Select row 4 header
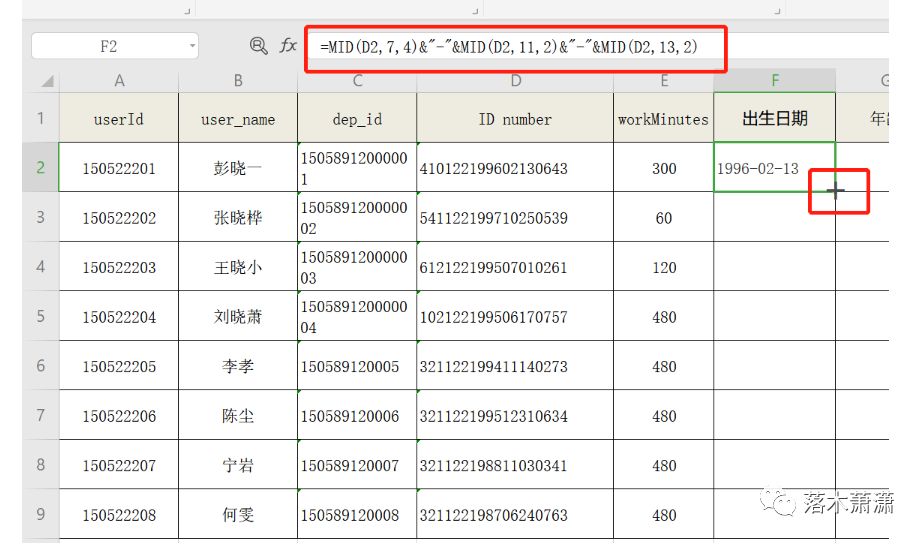The height and width of the screenshot is (543, 924). [41, 266]
